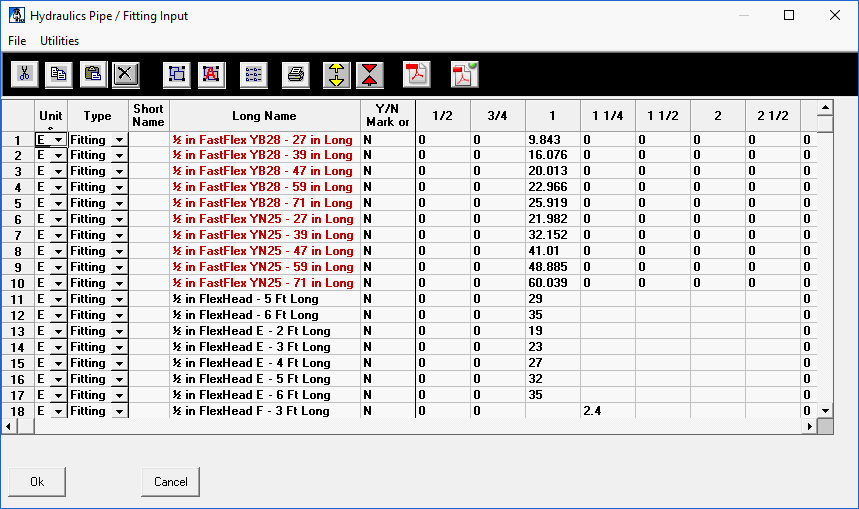Click '½ in FastFlex YN25 - 71 in Long'

point(263,283)
